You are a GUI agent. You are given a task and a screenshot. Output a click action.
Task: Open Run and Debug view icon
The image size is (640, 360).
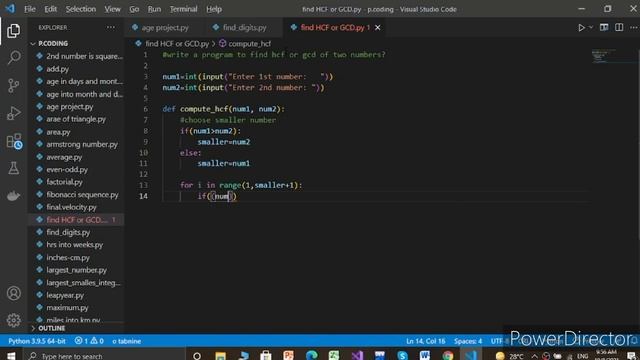pyautogui.click(x=13, y=113)
